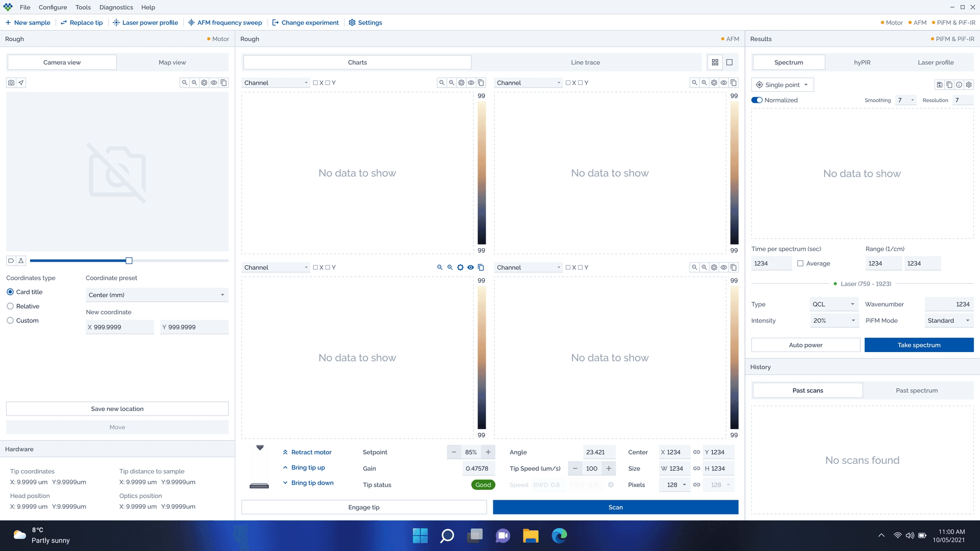Open the Diagnostics menu

coord(116,7)
